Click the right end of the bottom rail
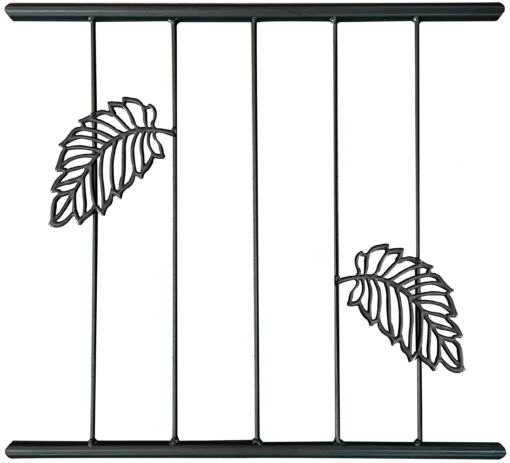This screenshot has width=510, height=463. click(499, 451)
